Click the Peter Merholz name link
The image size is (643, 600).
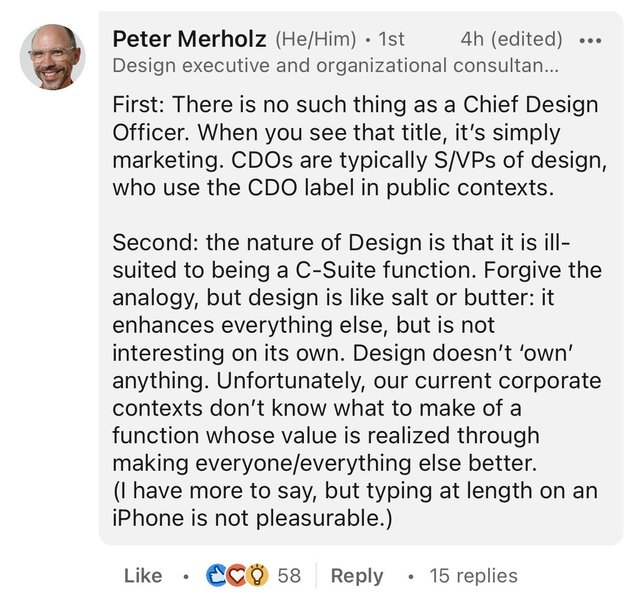(190, 39)
